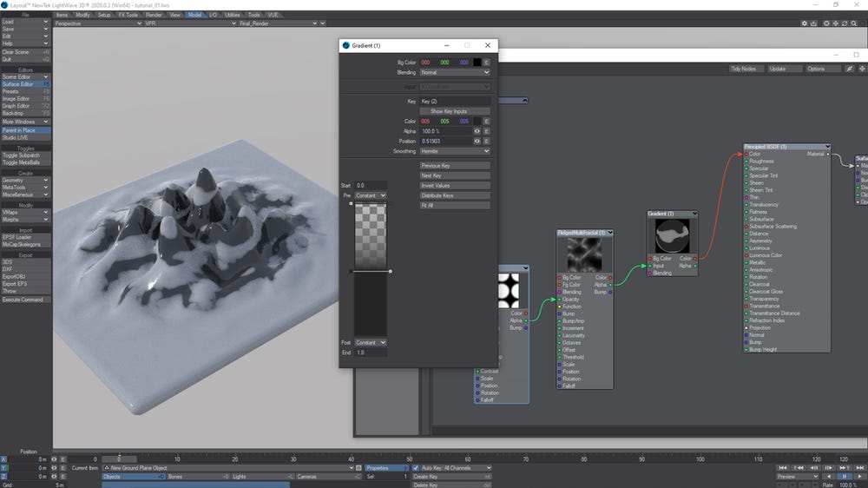Viewport: 868px width, 488px height.
Task: Toggle the Auto Key checkbox
Action: pos(416,468)
